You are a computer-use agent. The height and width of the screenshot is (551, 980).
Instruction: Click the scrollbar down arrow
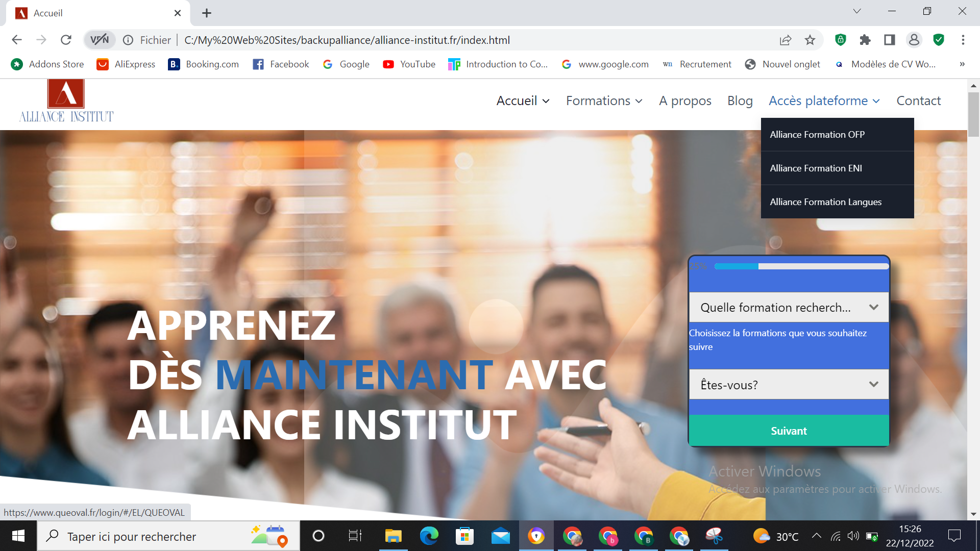pos(973,514)
